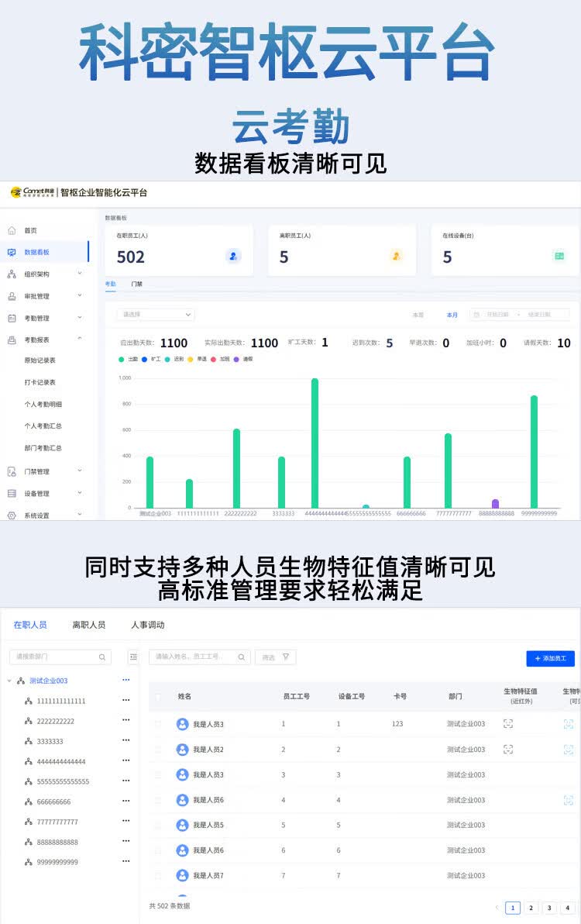Open the more menu for 666666666 department

126,802
